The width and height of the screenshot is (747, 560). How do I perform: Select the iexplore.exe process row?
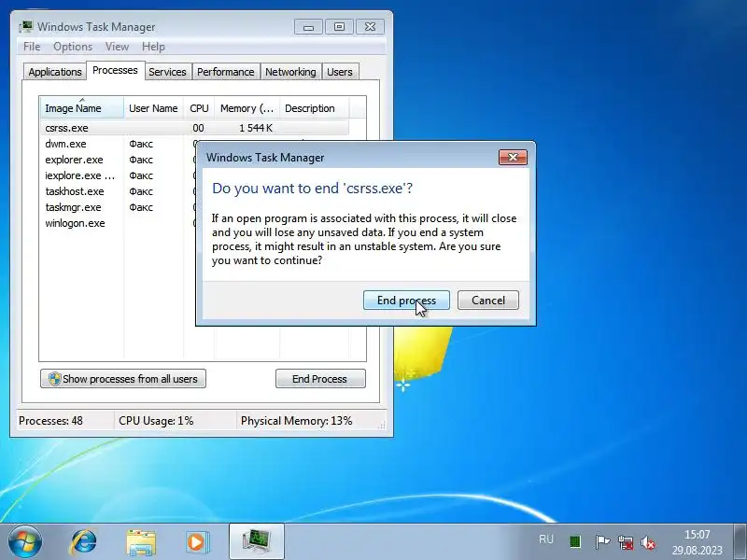(118, 175)
